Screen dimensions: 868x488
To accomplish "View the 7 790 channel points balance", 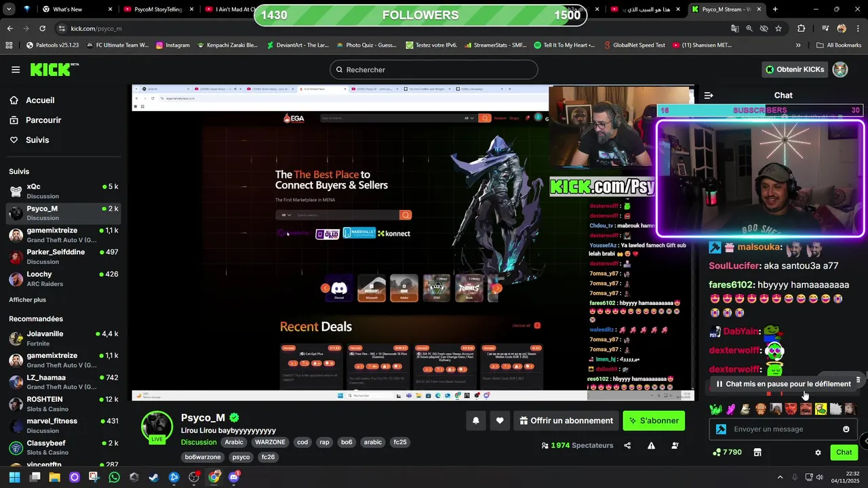I will tap(727, 452).
